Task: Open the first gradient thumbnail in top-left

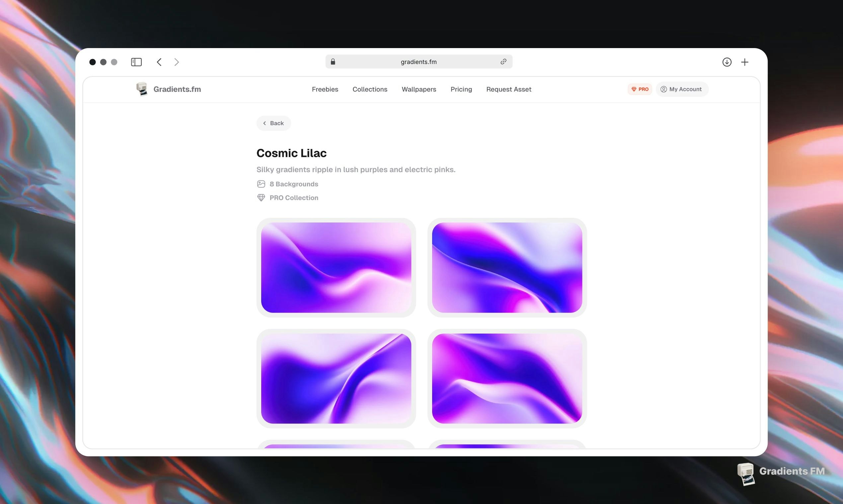Action: [336, 268]
